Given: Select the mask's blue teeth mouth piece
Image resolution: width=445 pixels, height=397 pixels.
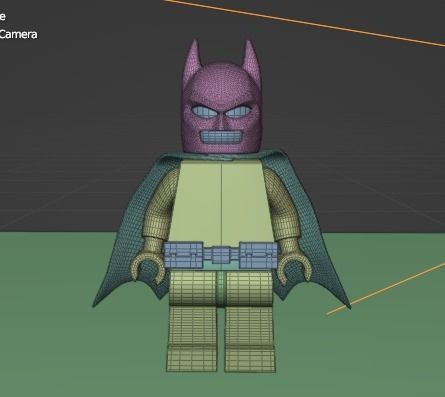Looking at the screenshot, I should 221,137.
